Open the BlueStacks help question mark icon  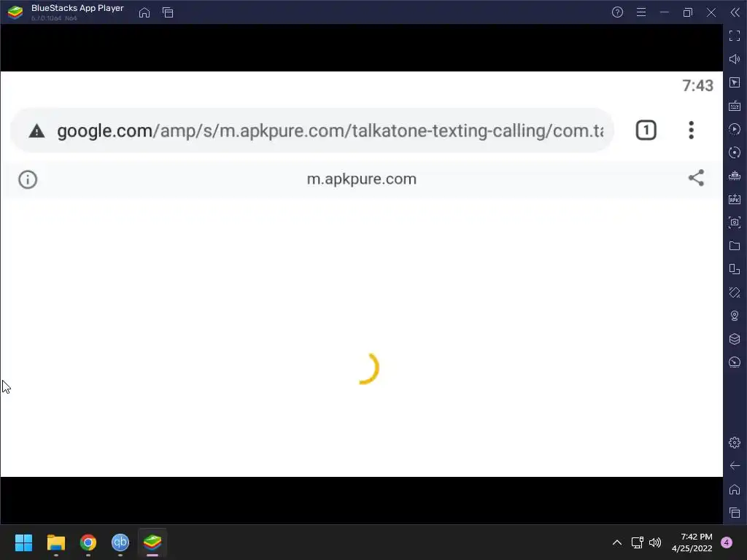click(617, 12)
